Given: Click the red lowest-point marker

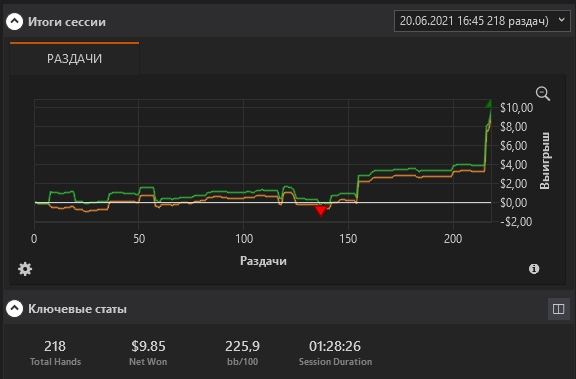Looking at the screenshot, I should [x=321, y=211].
